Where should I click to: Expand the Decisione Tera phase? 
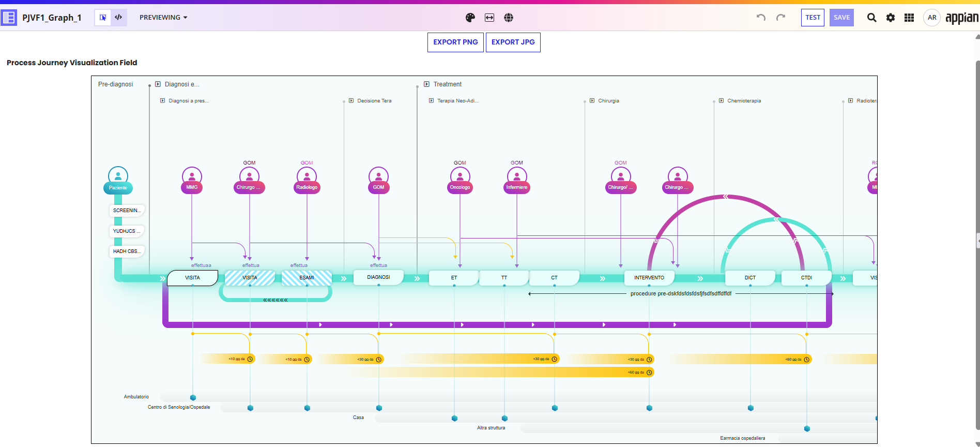351,101
